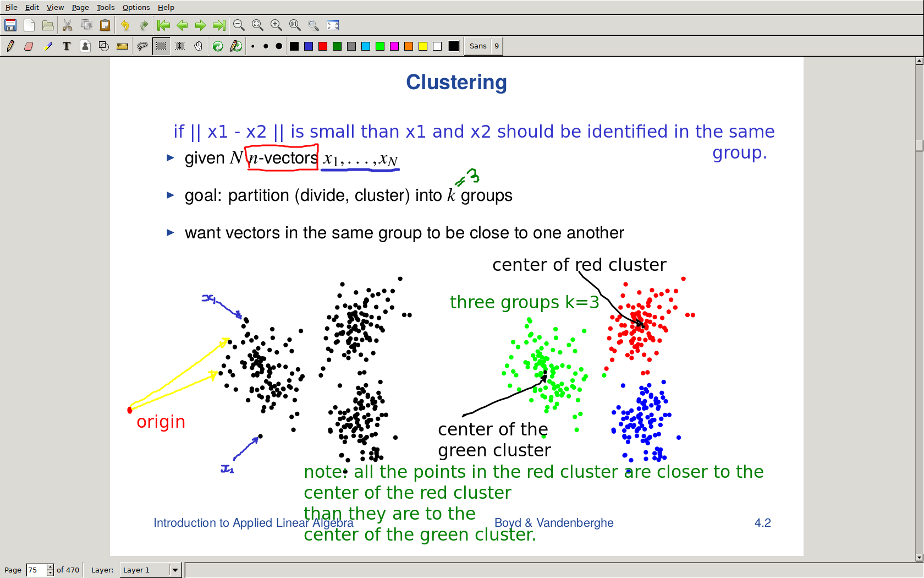
Task: Jump to the last page
Action: pyautogui.click(x=219, y=25)
